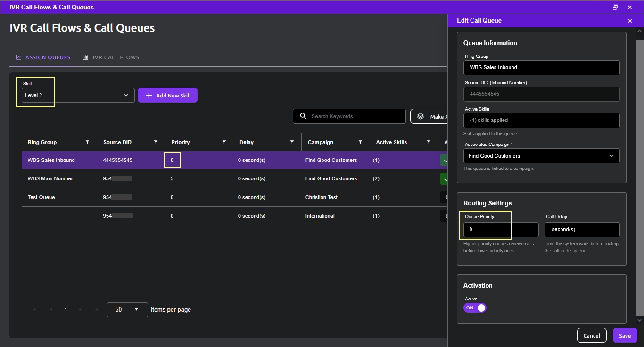Screen dimensions: 644x347
Task: Open the items per page dropdown
Action: (127, 310)
